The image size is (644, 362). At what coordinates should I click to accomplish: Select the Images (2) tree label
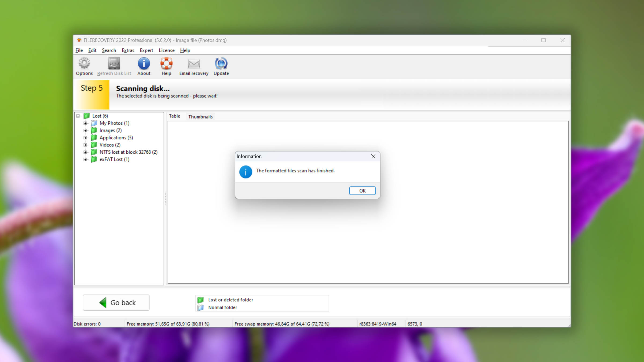point(111,130)
